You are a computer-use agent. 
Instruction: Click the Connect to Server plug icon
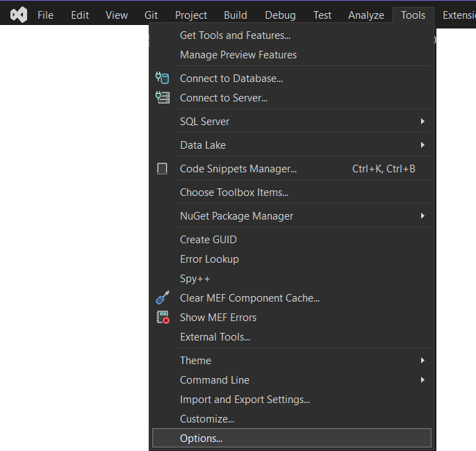tap(163, 97)
